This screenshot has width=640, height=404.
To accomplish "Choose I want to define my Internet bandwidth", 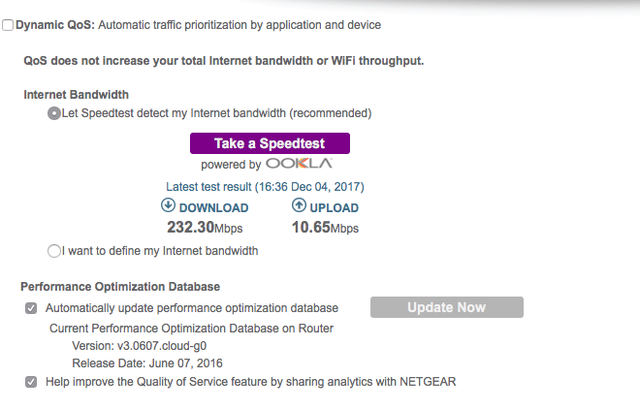I will (x=54, y=250).
